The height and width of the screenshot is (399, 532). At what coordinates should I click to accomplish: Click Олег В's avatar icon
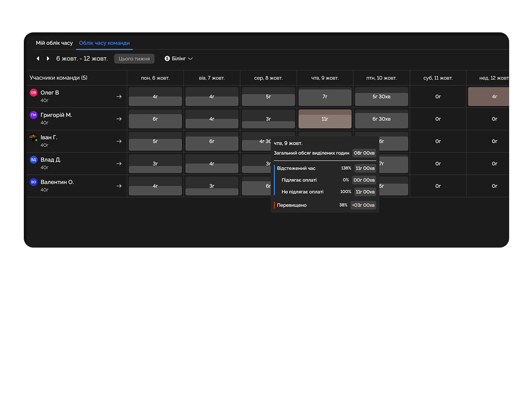click(33, 93)
